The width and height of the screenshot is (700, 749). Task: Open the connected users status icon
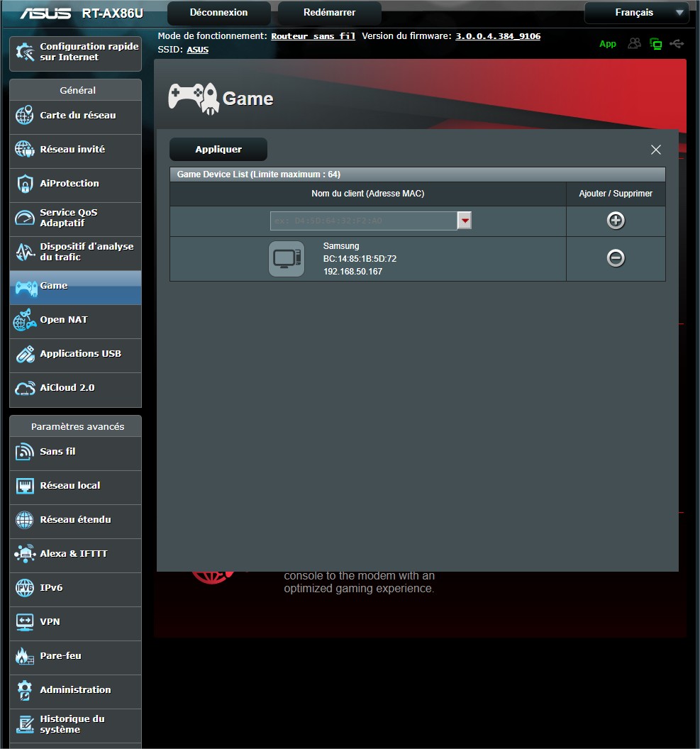(634, 44)
